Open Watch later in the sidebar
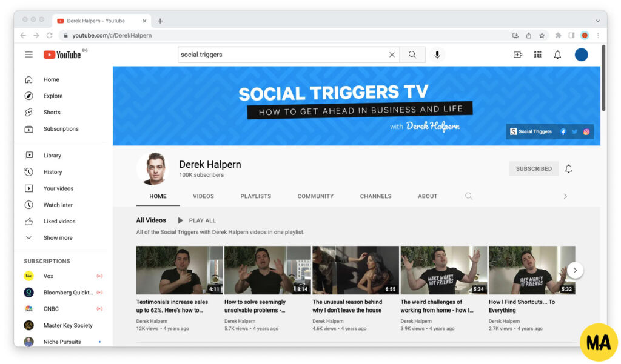This screenshot has width=621, height=364. 61,205
